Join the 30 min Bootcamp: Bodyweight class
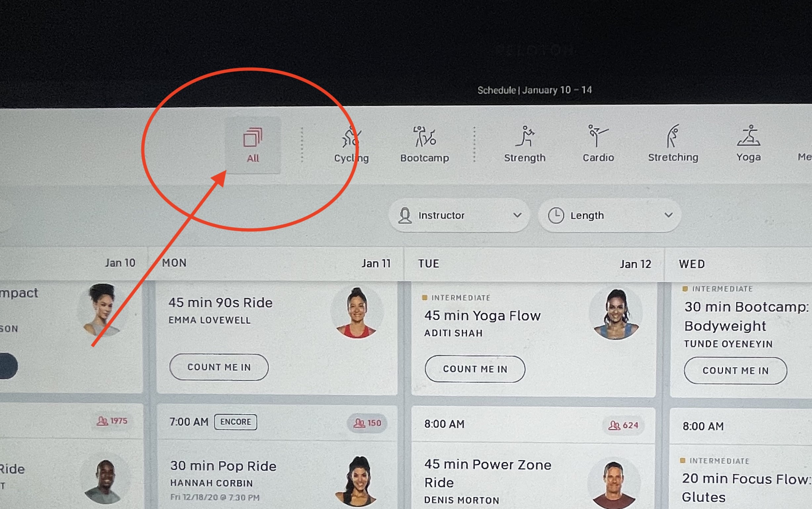 pos(735,371)
